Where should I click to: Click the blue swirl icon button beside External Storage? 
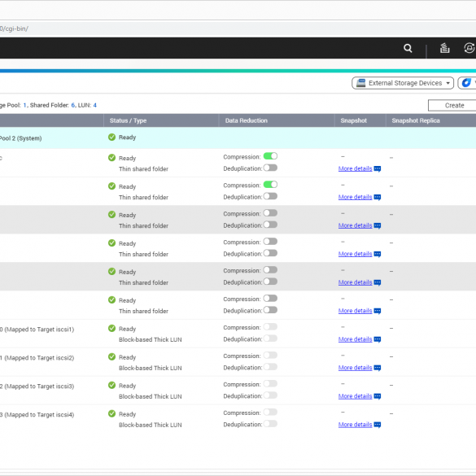[467, 83]
